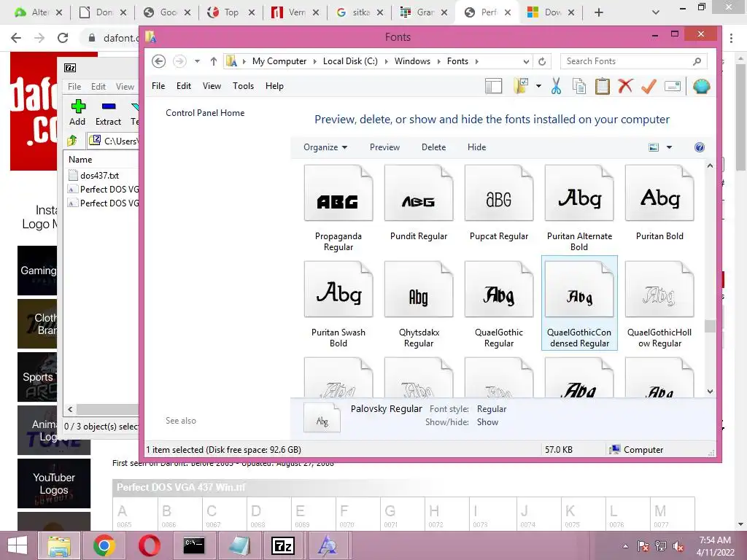The image size is (747, 560).
Task: Open the view options dropdown arrow
Action: pyautogui.click(x=669, y=147)
